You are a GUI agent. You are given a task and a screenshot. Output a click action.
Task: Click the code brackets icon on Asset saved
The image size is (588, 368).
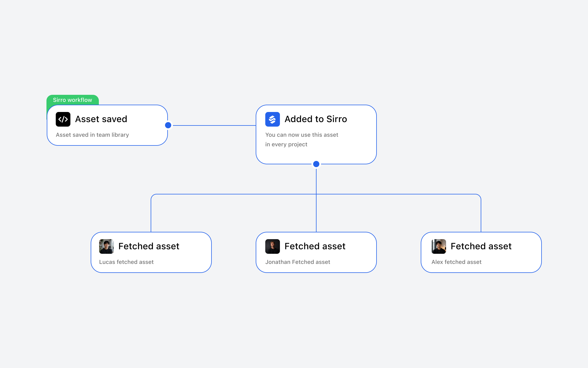[x=63, y=119]
